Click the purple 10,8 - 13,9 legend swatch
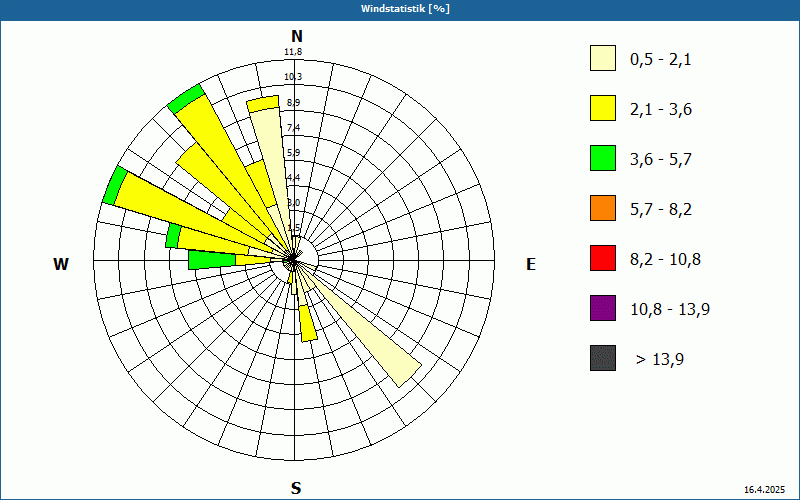This screenshot has height=500, width=800. (x=603, y=308)
